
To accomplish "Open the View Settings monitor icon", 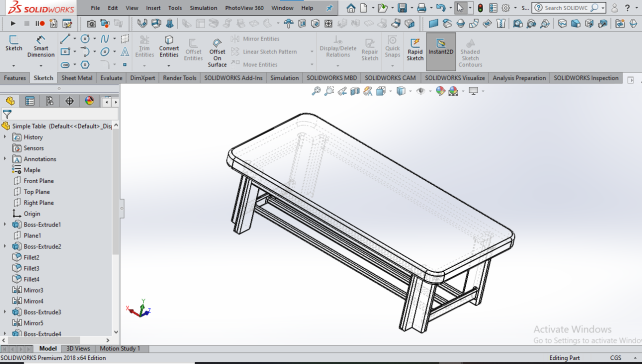I will click(x=474, y=91).
